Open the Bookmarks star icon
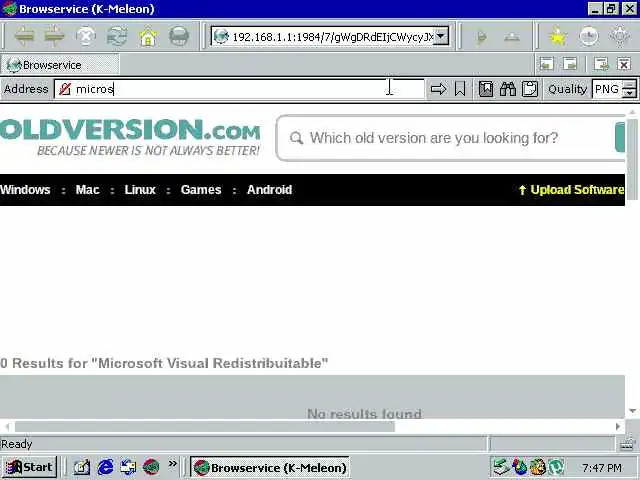This screenshot has width=640, height=480. point(557,37)
